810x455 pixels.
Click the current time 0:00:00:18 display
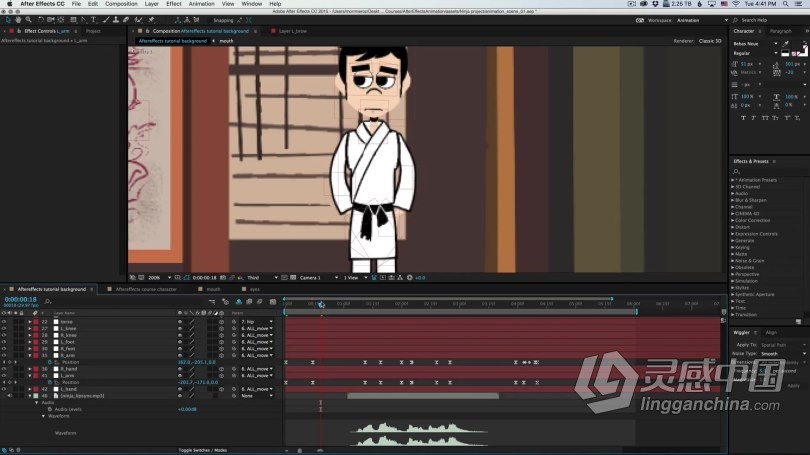click(21, 300)
